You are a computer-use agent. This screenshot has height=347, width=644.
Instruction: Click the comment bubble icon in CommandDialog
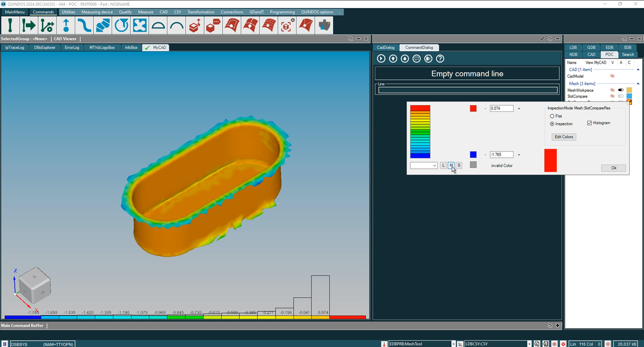point(416,59)
